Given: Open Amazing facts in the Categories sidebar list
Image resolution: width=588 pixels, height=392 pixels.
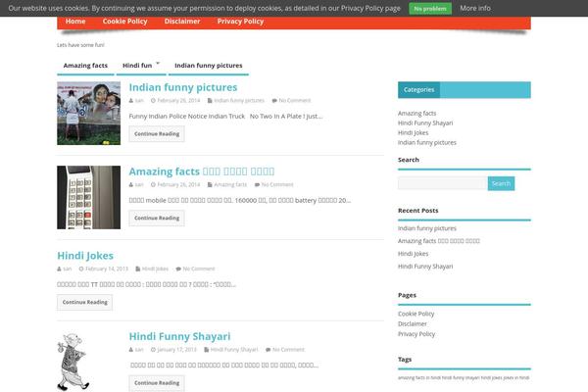Looking at the screenshot, I should (x=417, y=114).
